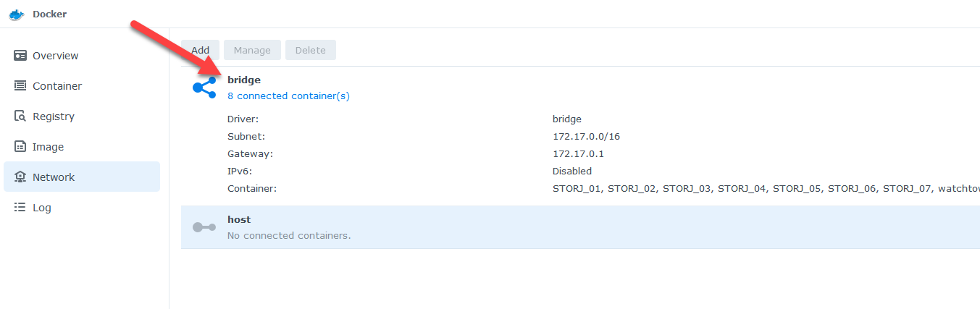The width and height of the screenshot is (980, 309).
Task: Click the blue bridge network share icon
Action: pos(204,88)
